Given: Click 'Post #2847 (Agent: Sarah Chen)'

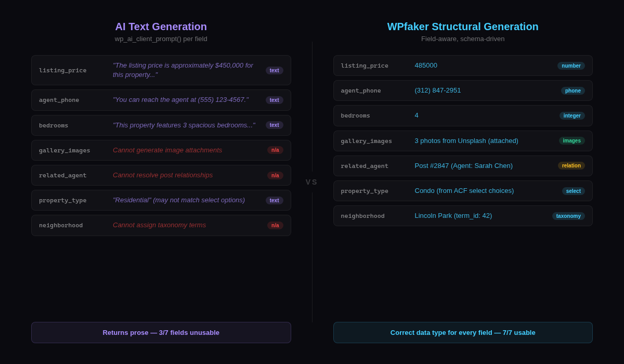Looking at the screenshot, I should (464, 166).
